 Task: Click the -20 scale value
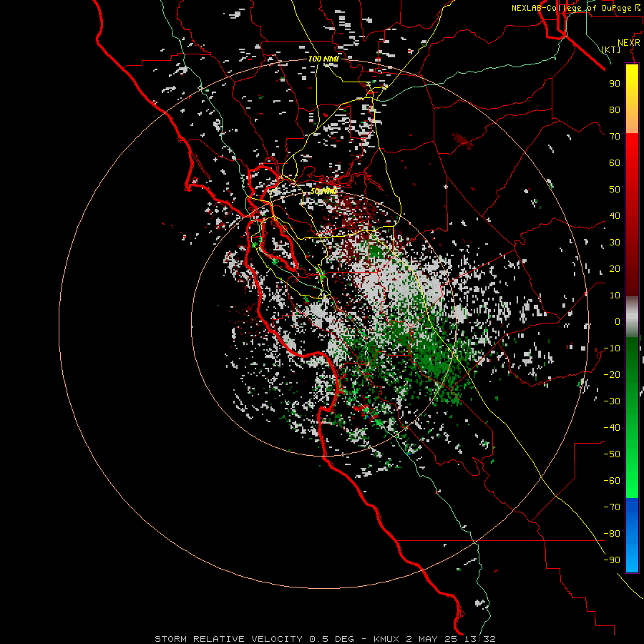pos(612,374)
